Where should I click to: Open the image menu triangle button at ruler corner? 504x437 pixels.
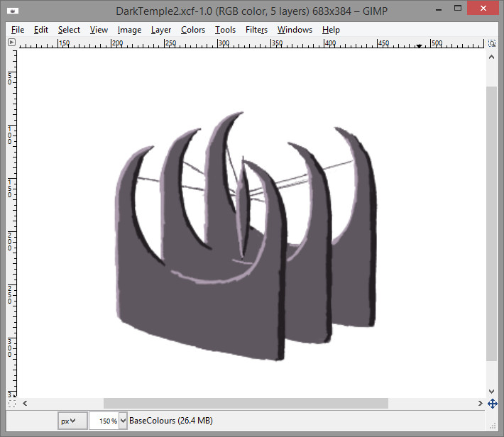click(x=11, y=42)
